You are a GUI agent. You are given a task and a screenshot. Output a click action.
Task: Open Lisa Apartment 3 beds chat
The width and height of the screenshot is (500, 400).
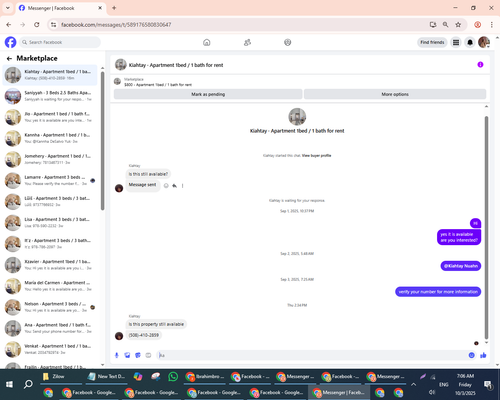tap(50, 223)
